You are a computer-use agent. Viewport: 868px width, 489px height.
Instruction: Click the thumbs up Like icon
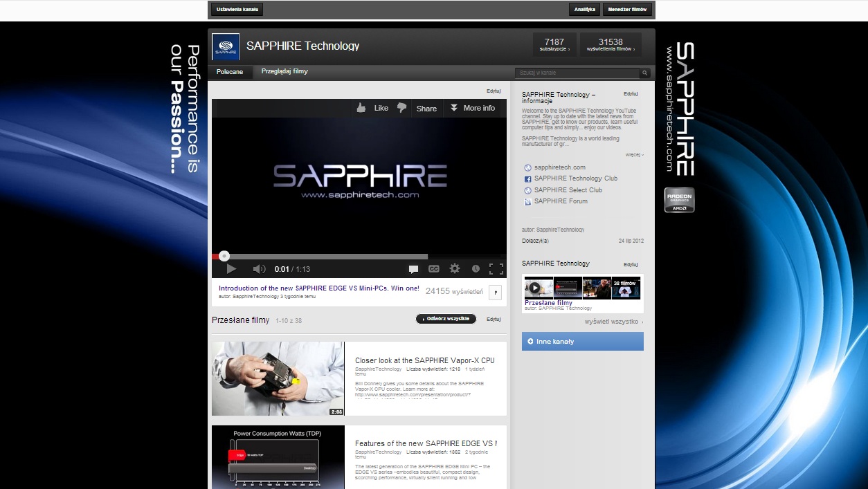point(361,108)
